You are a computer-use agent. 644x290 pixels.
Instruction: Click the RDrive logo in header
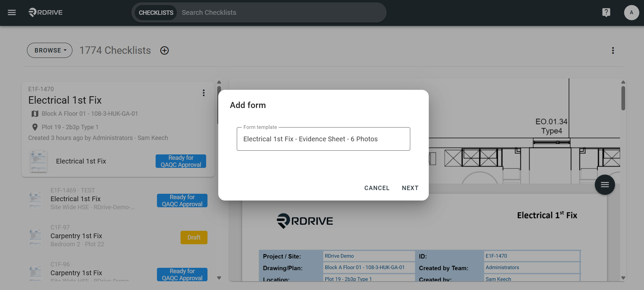pyautogui.click(x=45, y=12)
